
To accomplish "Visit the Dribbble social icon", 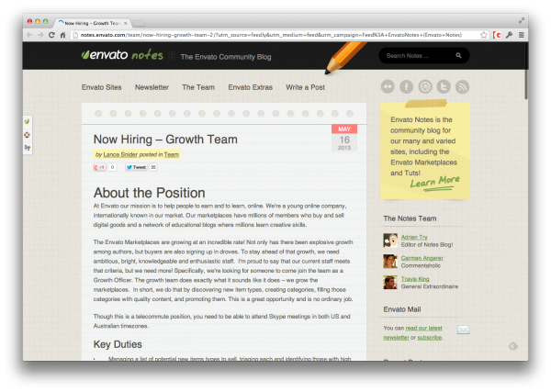I will (x=425, y=86).
